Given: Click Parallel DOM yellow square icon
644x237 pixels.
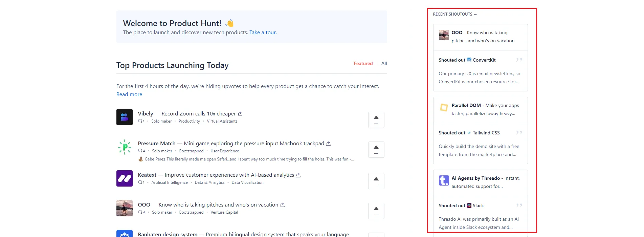Looking at the screenshot, I should click(x=444, y=108).
